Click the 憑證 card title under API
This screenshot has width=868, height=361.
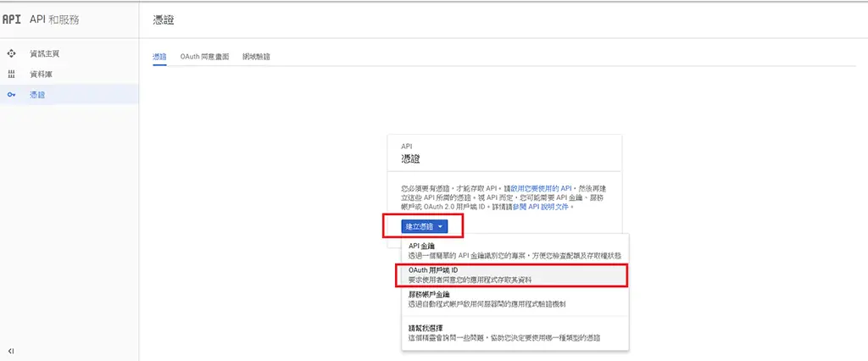pos(410,159)
